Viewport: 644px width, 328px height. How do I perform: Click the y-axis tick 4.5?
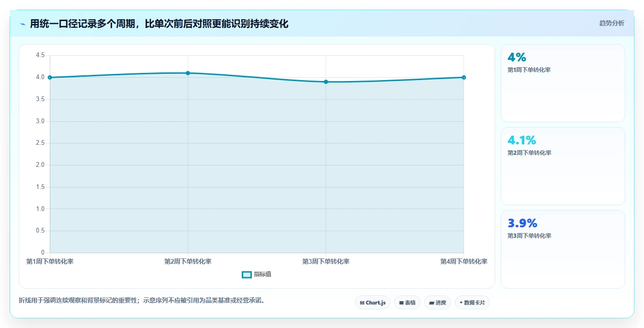click(x=40, y=55)
